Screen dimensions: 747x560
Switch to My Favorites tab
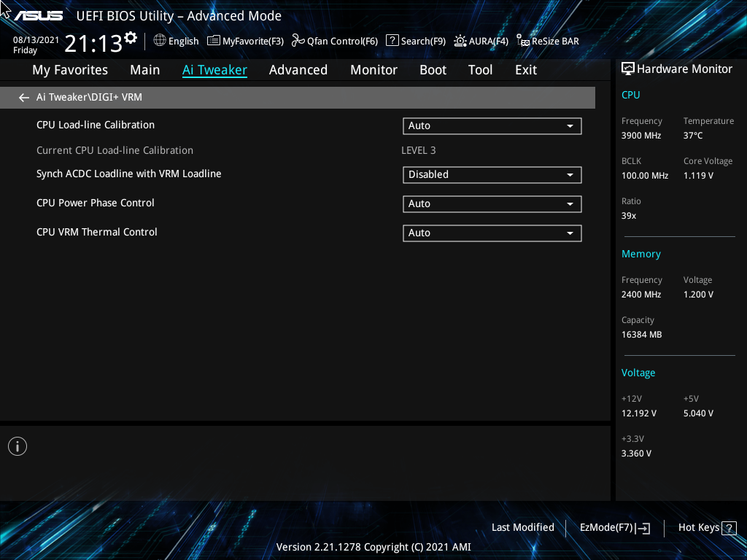click(x=70, y=70)
